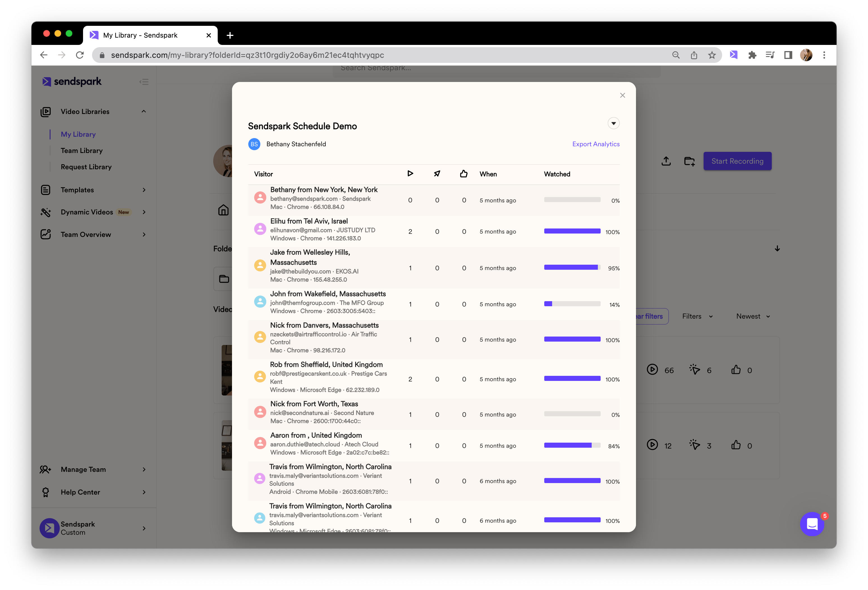
Task: Click the clear filters button
Action: [651, 316]
